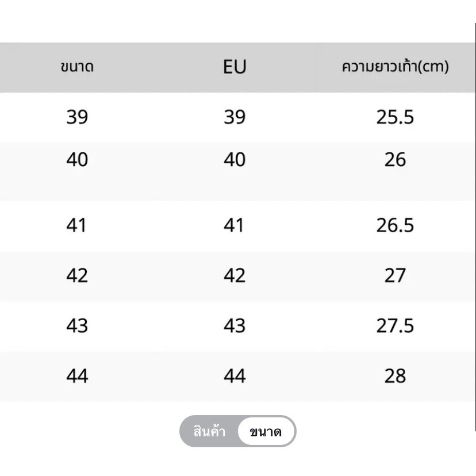Click the 27 cm foot length cell
This screenshot has height=476, width=476.
[395, 275]
